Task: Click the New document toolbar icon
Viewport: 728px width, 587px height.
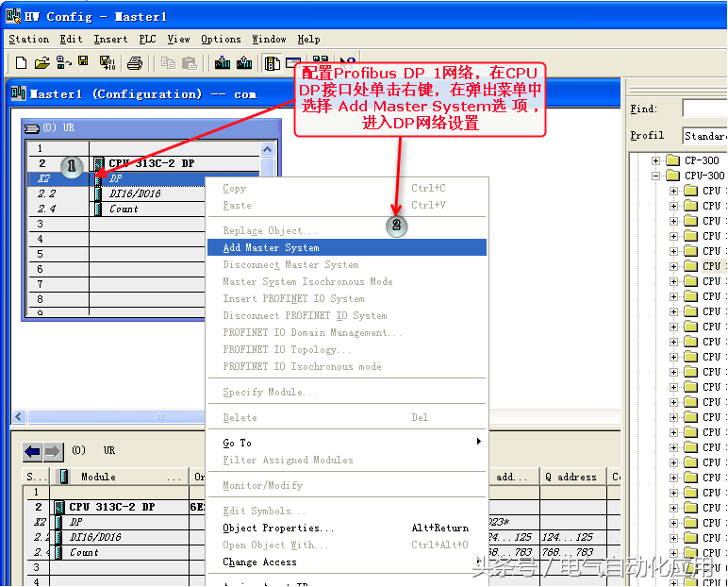Action: pos(21,63)
